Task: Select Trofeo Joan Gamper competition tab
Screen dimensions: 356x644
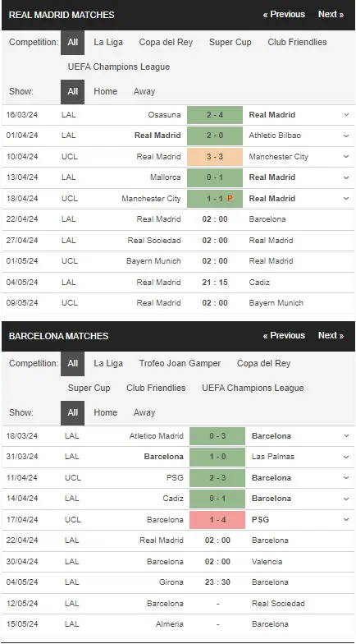Action: coord(180,363)
